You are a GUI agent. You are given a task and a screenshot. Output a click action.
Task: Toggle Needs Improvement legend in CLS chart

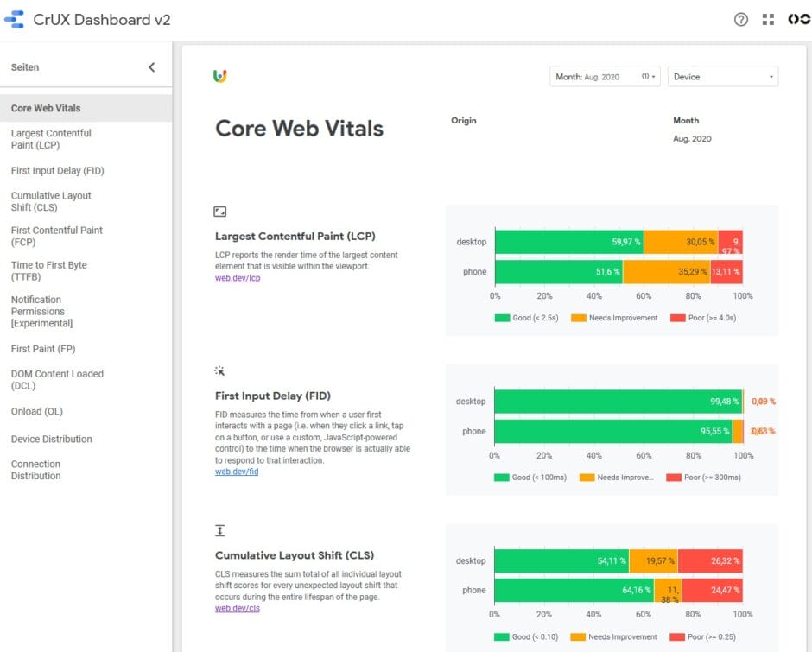616,636
